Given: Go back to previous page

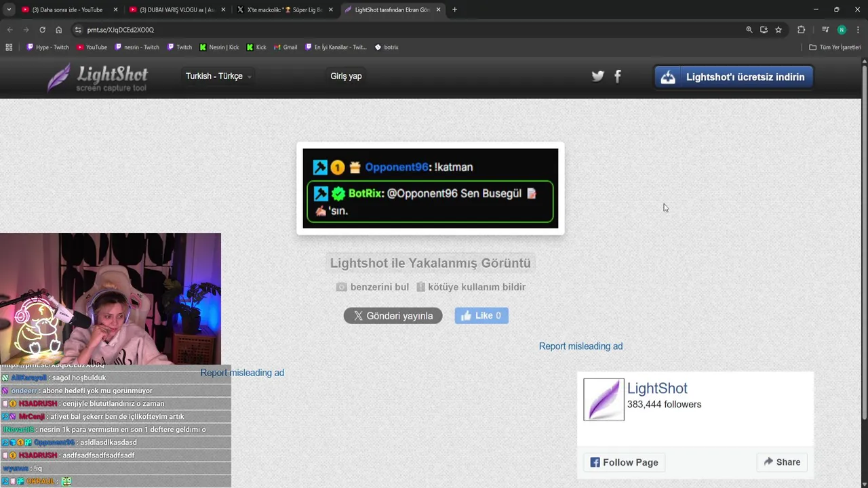Looking at the screenshot, I should point(9,30).
